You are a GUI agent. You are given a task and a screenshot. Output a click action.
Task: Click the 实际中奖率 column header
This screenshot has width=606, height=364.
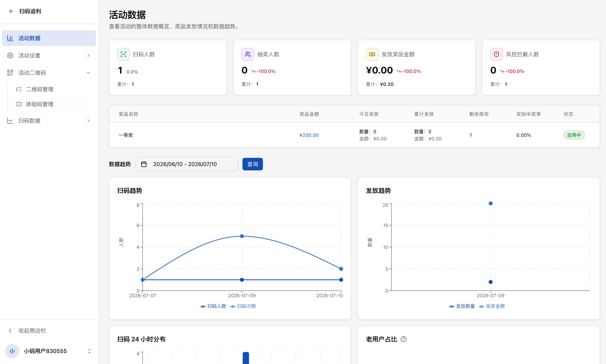pyautogui.click(x=529, y=114)
